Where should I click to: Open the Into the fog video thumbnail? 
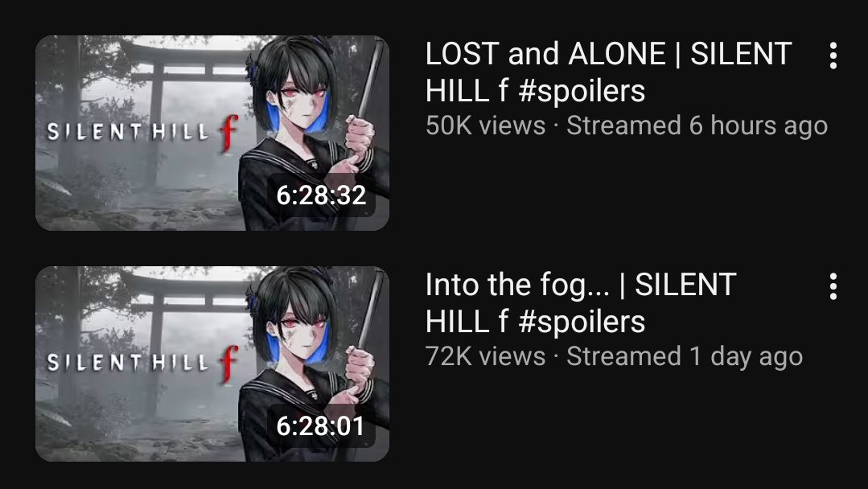click(212, 364)
